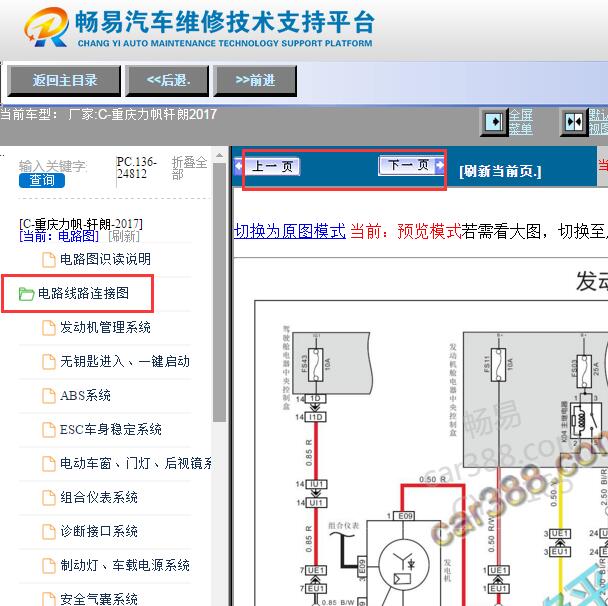Viewport: 608px width, 606px height.
Task: Open 无钥匙进入、一键启动 tree item
Action: pyautogui.click(x=124, y=361)
